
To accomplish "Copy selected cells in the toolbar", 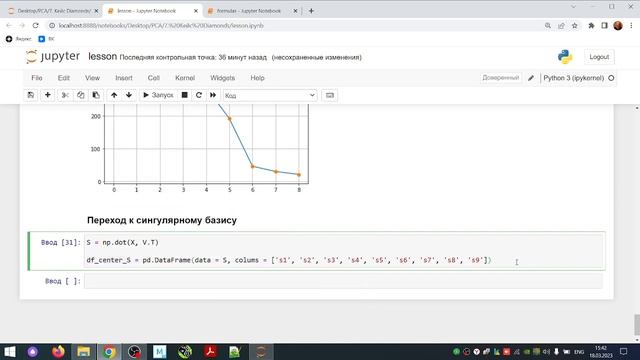I will tap(80, 95).
